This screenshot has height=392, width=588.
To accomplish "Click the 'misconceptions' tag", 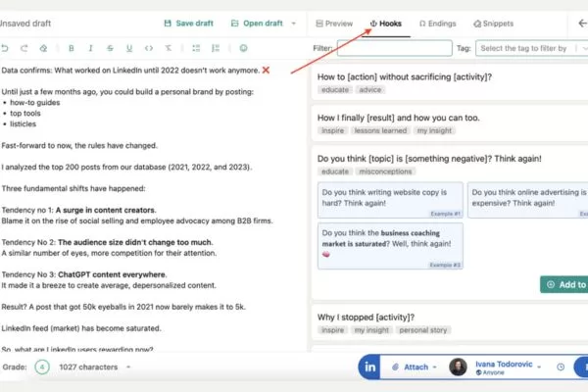I will [385, 171].
